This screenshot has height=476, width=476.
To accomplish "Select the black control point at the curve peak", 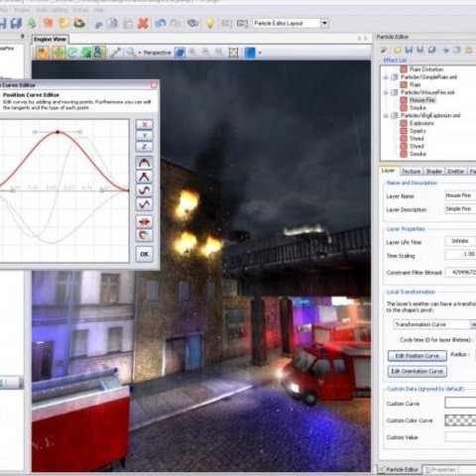I will point(58,132).
